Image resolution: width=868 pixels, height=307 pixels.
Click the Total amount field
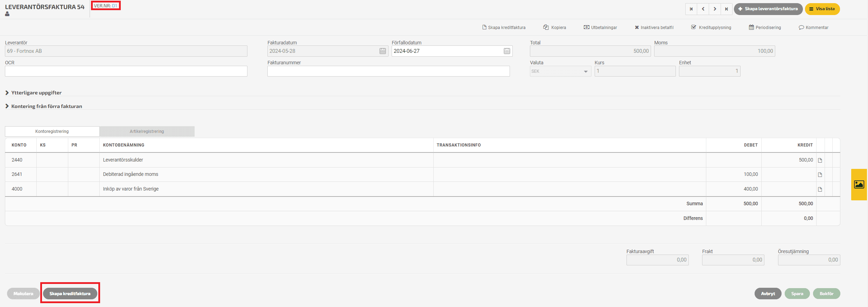pos(590,51)
